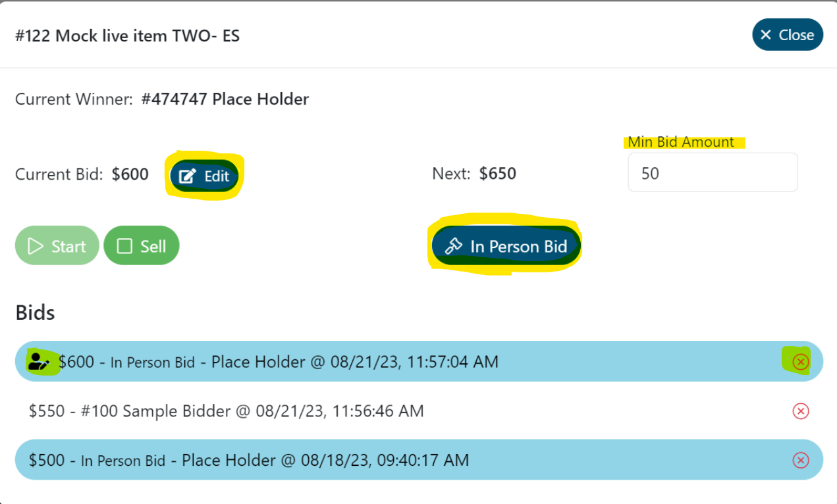Close the Mock live item dialog
Image resolution: width=837 pixels, height=504 pixels.
point(787,35)
